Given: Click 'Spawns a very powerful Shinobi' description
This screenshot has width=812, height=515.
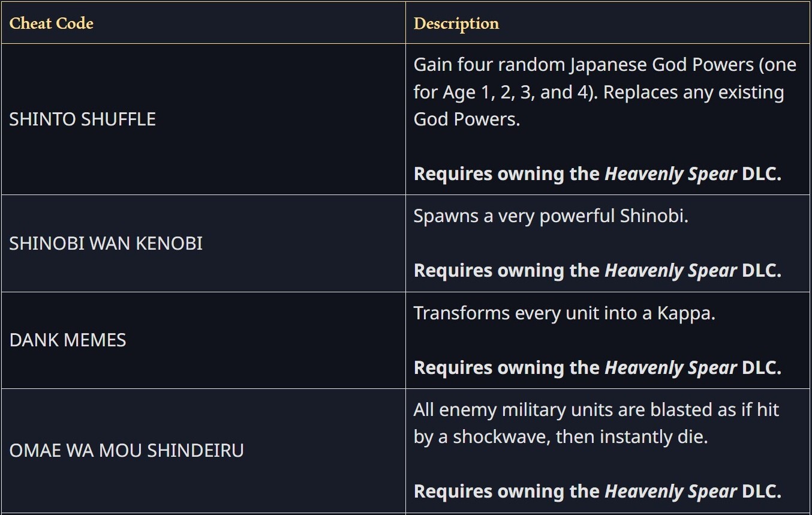Looking at the screenshot, I should (x=551, y=215).
